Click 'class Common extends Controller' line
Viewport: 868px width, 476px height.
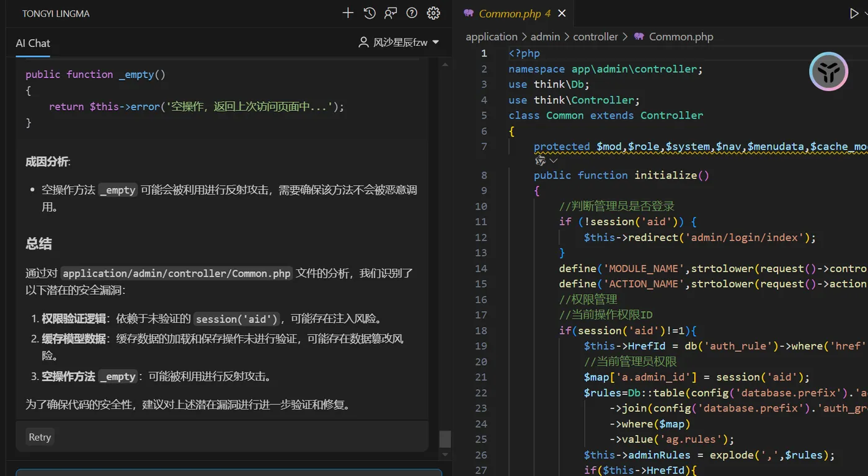coord(606,115)
